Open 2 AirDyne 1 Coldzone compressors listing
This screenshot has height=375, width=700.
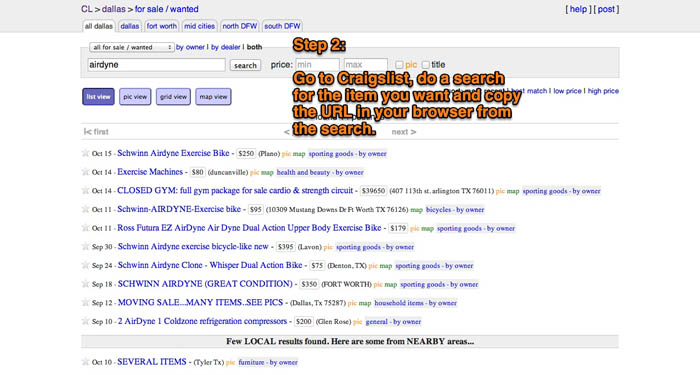coord(202,321)
